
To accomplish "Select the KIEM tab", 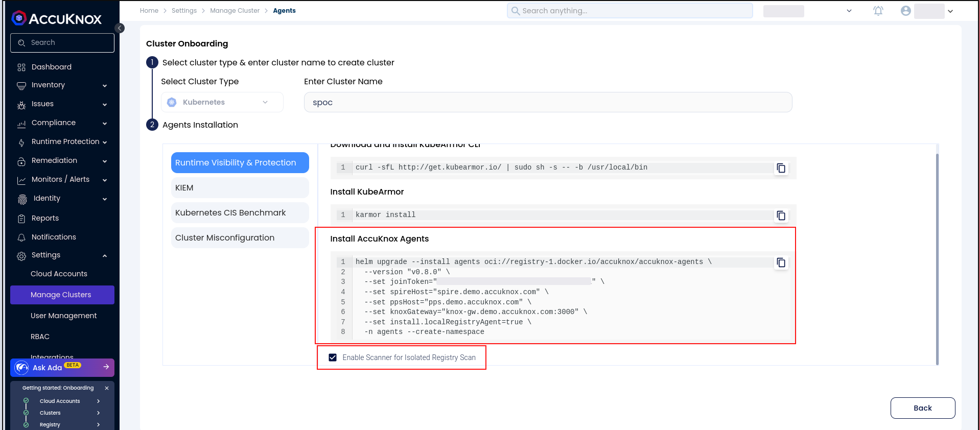I will point(240,188).
